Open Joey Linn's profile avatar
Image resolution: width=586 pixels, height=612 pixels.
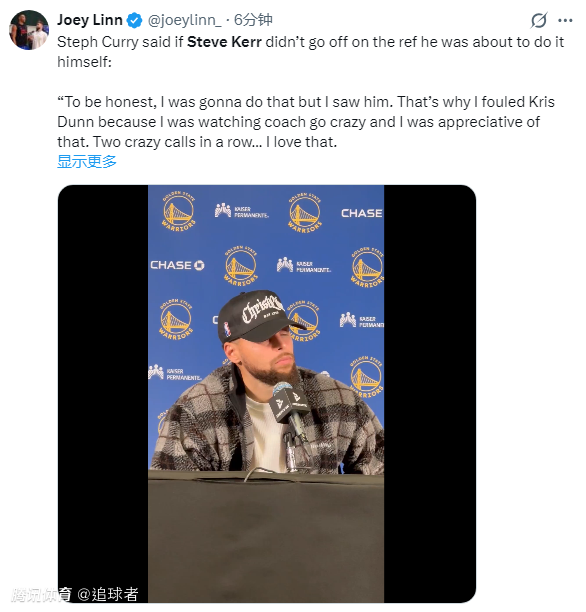coord(29,30)
